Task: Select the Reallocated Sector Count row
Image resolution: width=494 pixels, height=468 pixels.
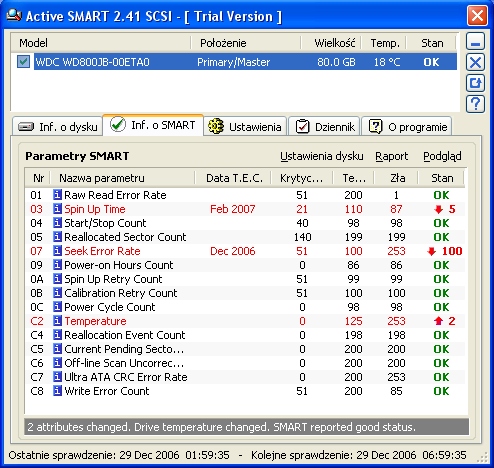Action: (245, 237)
